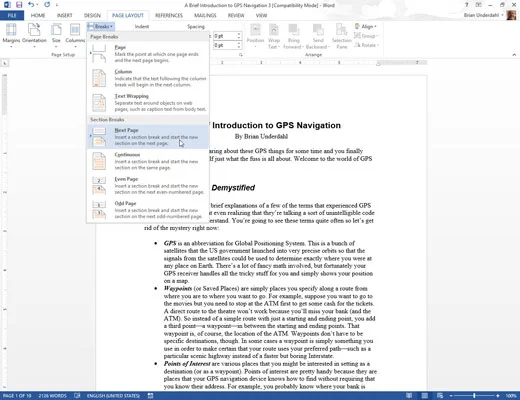Select the Text Wrapping break option
The height and width of the screenshot is (400, 520).
click(x=148, y=102)
